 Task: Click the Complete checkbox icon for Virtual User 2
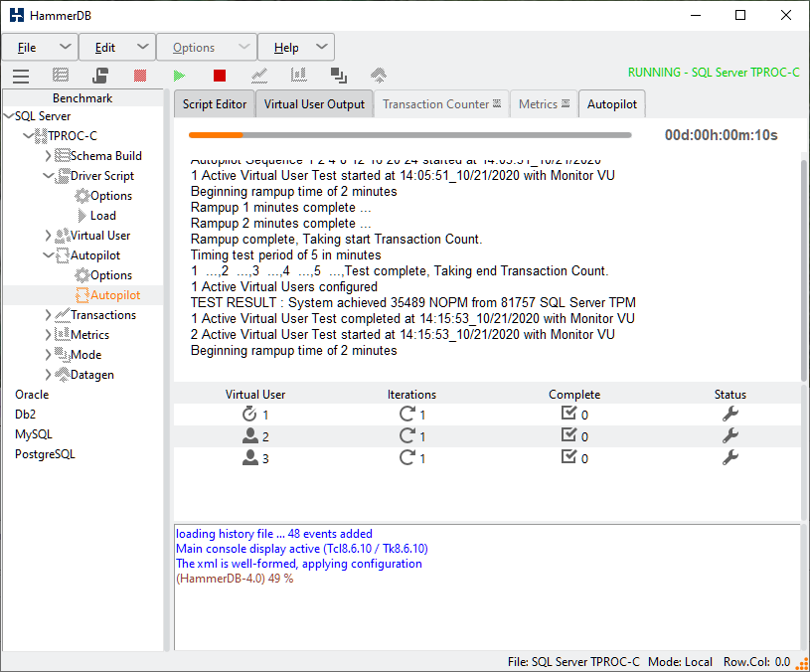(568, 434)
